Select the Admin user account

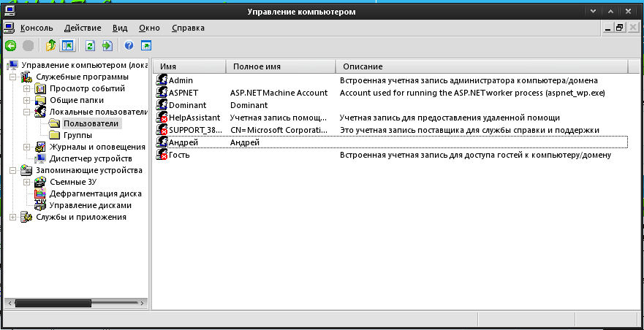pos(180,80)
